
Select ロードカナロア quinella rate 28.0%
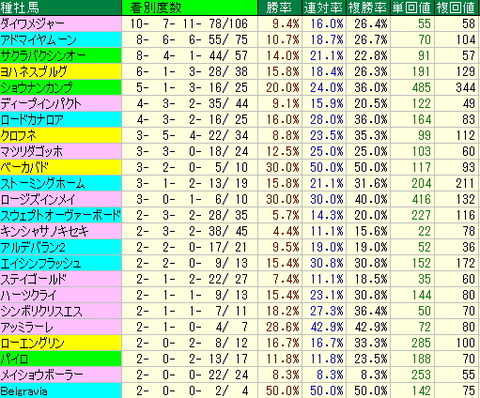(x=327, y=120)
